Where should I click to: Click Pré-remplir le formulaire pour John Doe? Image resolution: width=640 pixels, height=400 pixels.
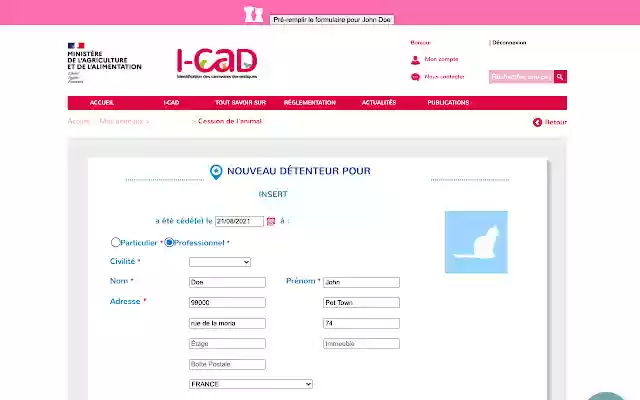[x=332, y=20]
